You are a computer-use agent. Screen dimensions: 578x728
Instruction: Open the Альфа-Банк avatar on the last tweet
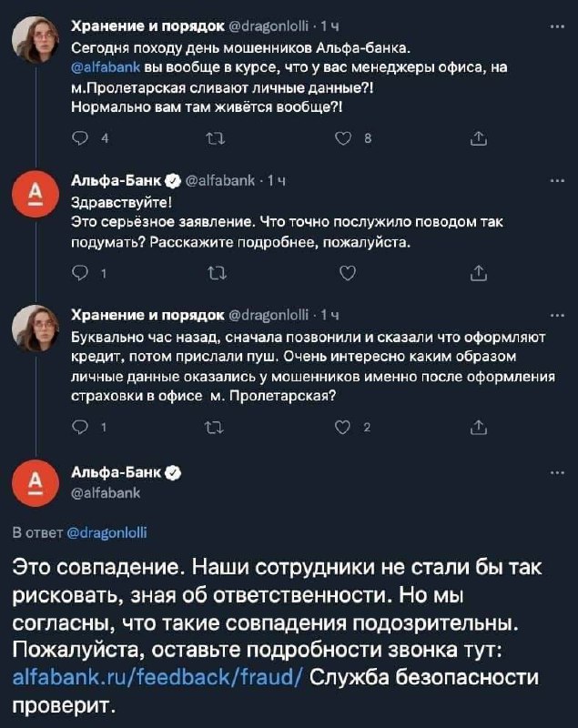coord(35,483)
